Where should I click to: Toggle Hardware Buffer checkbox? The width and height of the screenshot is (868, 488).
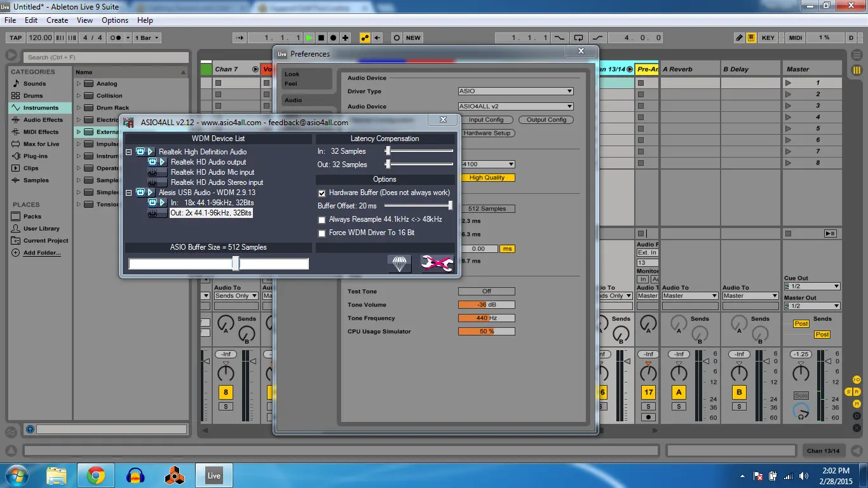tap(322, 193)
